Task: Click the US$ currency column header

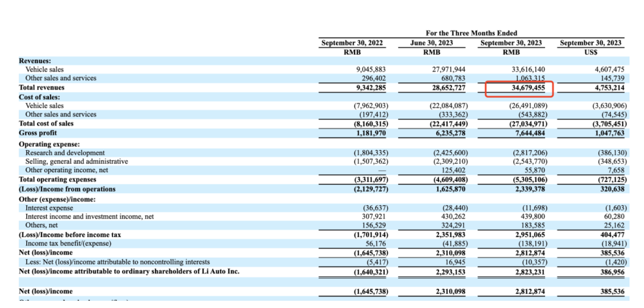Action: (590, 52)
